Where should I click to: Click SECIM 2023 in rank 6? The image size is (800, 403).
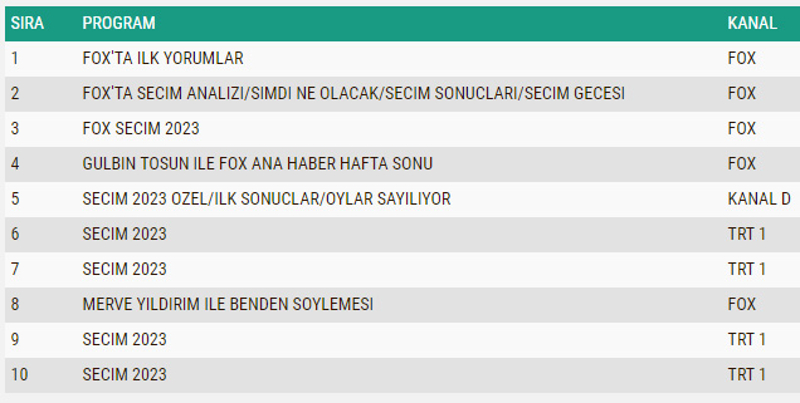124,234
